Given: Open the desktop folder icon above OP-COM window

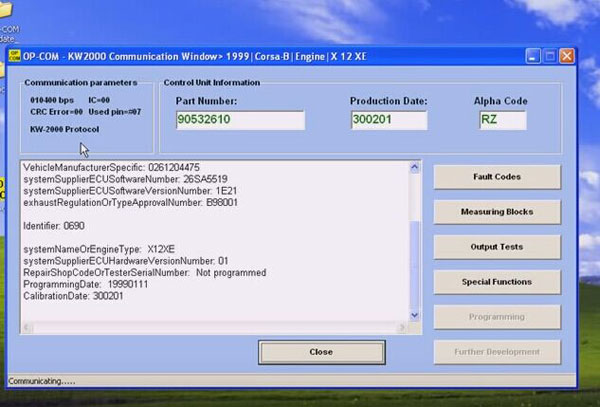Looking at the screenshot, I should coord(5,9).
